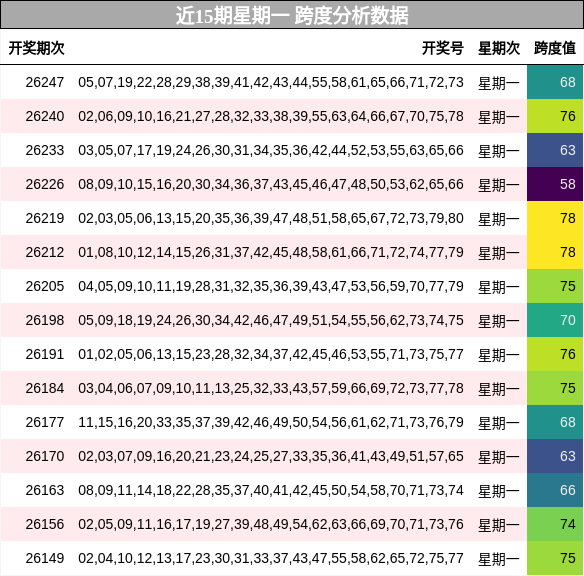584x576 pixels.
Task: Click winning numbers starting 08,09,10,15 of issue 26226
Action: coord(271,184)
